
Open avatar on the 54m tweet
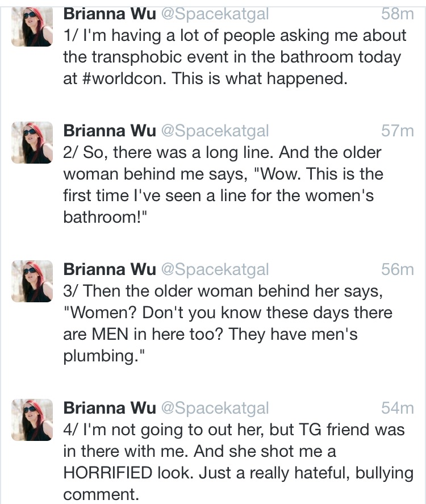click(x=32, y=420)
